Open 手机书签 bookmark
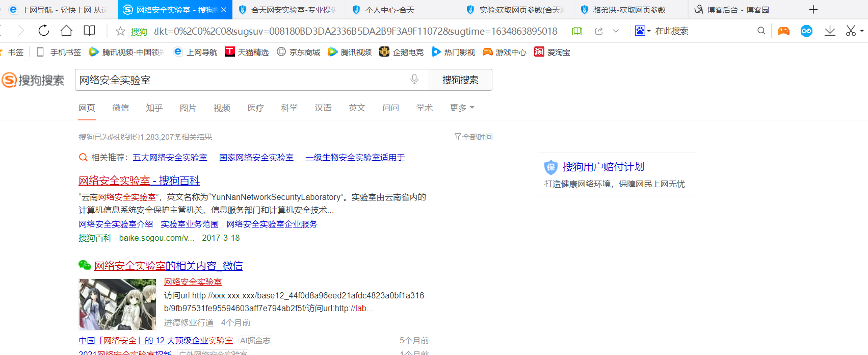Viewport: 868px width, 355px height. 59,52
